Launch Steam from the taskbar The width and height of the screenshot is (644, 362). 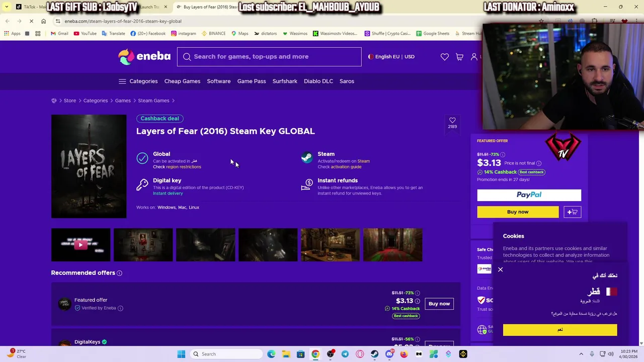[375, 354]
